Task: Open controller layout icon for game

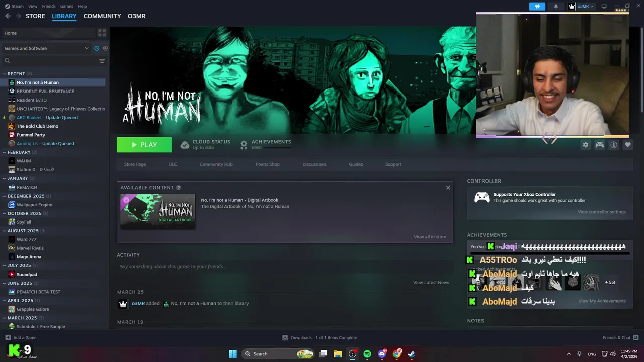Action: tap(600, 145)
